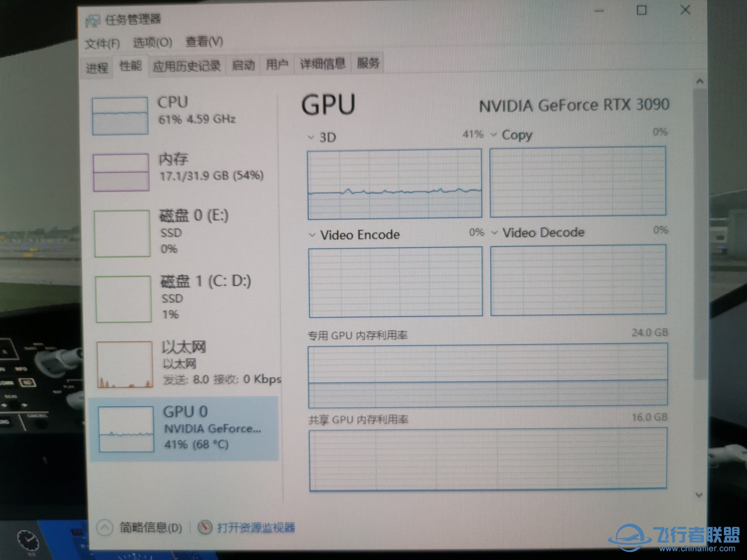The image size is (747, 560).
Task: Expand the Copy engine dropdown chevron
Action: tap(493, 135)
